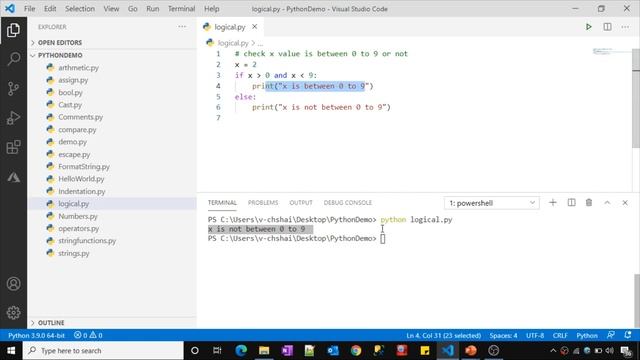Maximize the terminal panel size
Image resolution: width=640 pixels, height=360 pixels.
tap(607, 202)
